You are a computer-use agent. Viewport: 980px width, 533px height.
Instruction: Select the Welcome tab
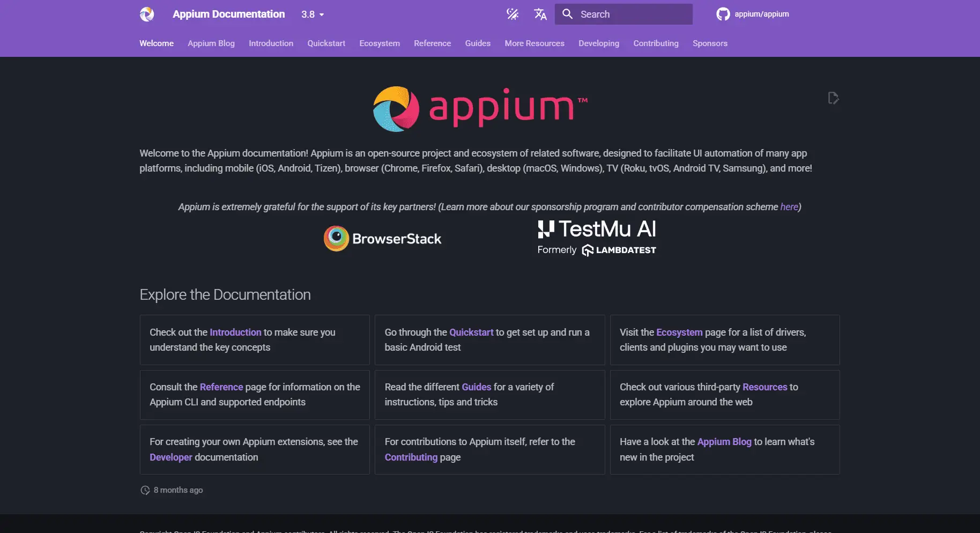point(157,43)
